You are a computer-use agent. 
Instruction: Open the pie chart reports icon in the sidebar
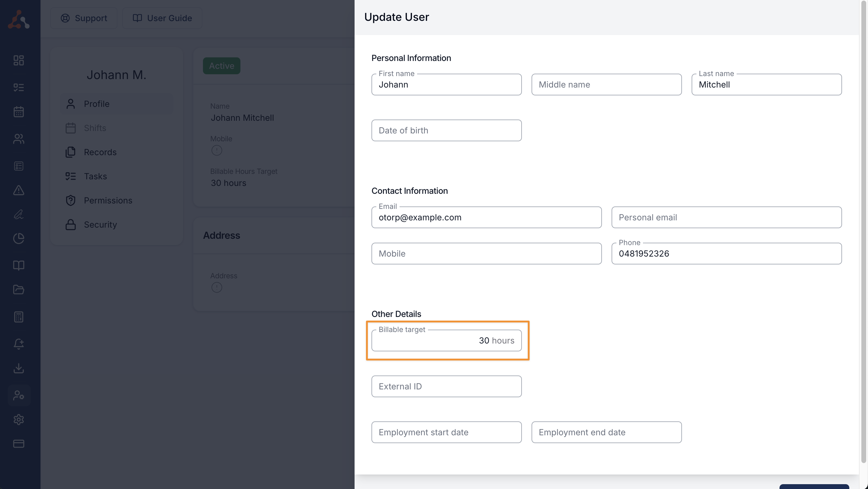point(18,238)
